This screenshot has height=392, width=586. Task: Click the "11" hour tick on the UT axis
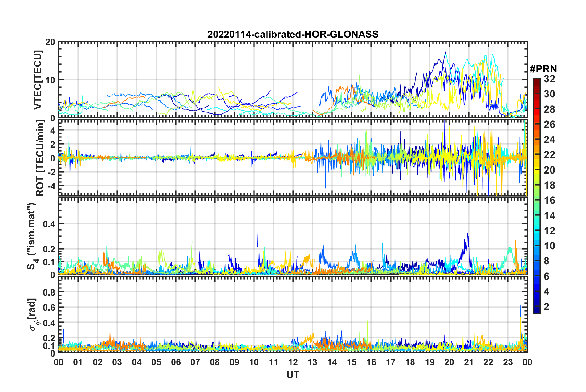coord(274,362)
